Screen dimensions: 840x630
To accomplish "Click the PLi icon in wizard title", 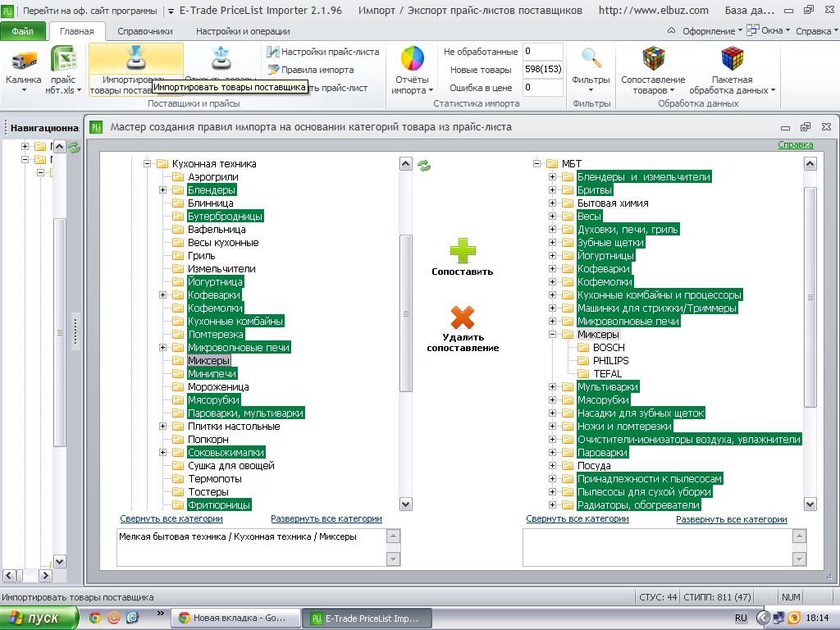I will pyautogui.click(x=96, y=127).
